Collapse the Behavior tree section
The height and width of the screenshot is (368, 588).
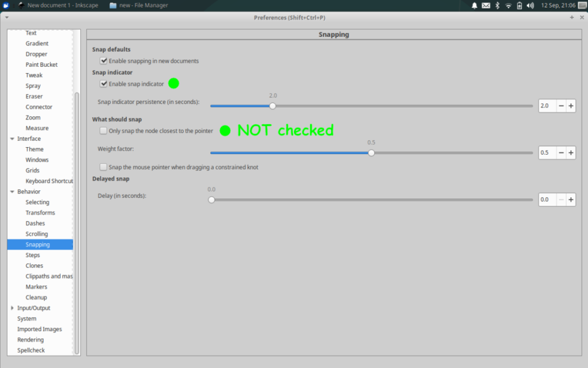pos(12,191)
